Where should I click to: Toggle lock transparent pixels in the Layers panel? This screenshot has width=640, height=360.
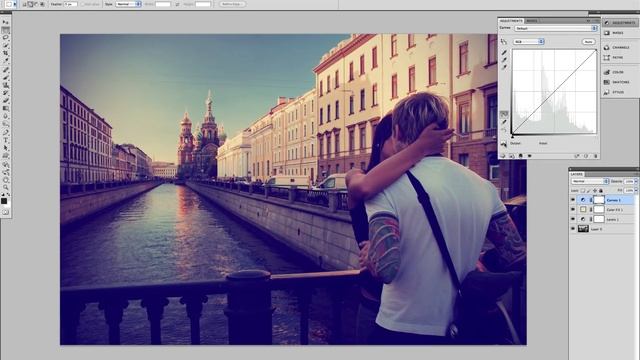pos(583,191)
